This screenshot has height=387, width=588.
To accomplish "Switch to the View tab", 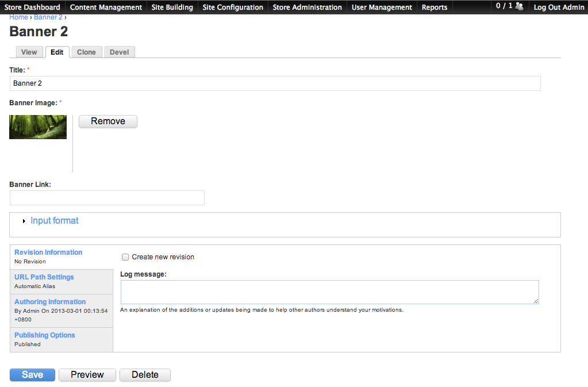I will point(29,52).
